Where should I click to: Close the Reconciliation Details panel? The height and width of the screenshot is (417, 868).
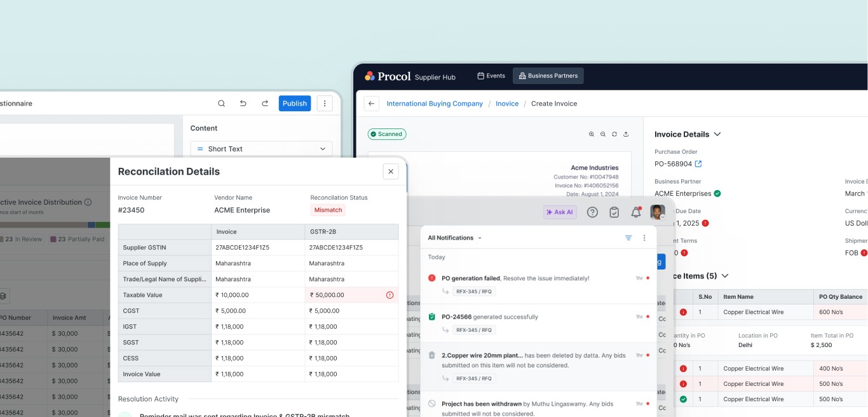click(x=391, y=171)
